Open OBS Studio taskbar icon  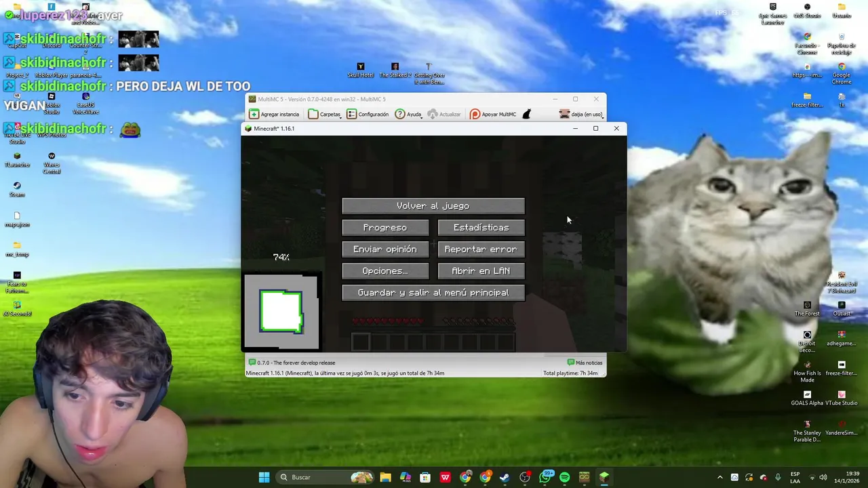524,477
